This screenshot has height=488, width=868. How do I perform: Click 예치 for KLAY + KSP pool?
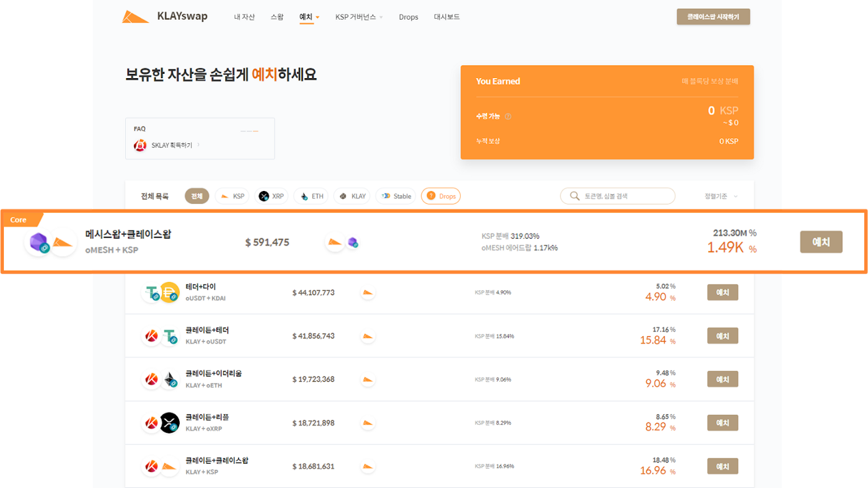click(x=722, y=466)
